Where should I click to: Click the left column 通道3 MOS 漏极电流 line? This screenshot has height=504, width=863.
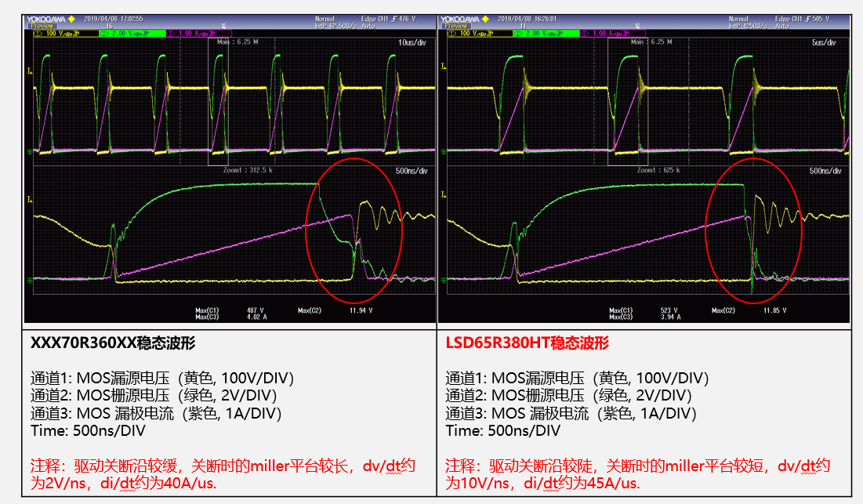point(156,413)
